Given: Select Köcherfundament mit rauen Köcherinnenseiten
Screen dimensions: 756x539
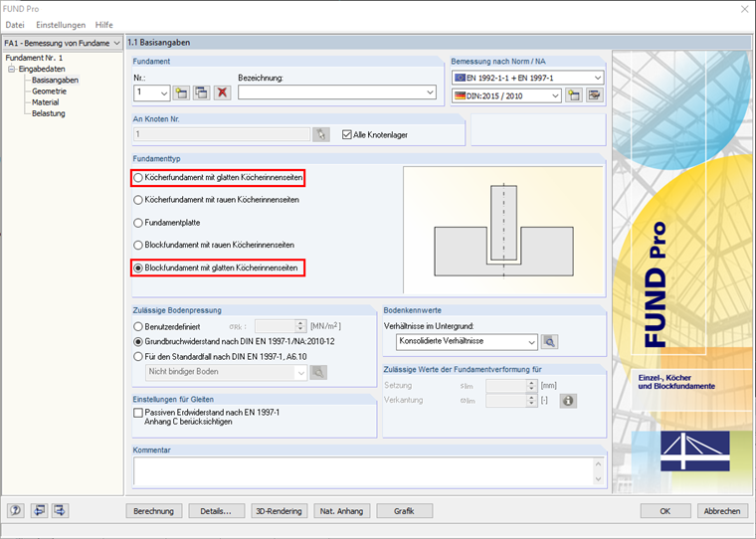Looking at the screenshot, I should point(217,200).
